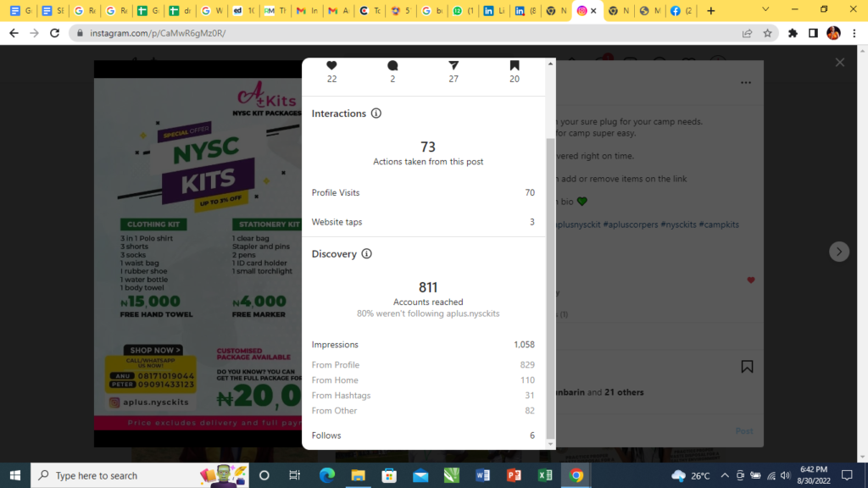Click the Post comment button
This screenshot has height=488, width=868.
tap(744, 430)
